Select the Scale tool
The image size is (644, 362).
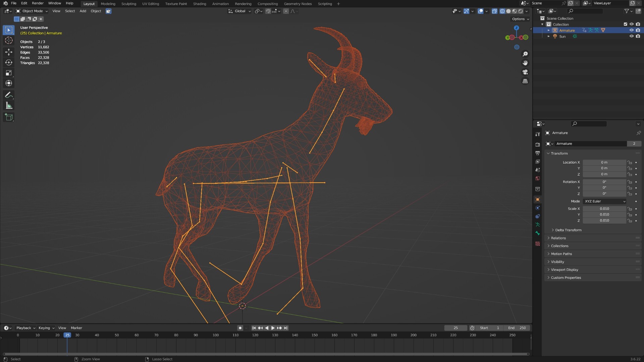tap(9, 73)
